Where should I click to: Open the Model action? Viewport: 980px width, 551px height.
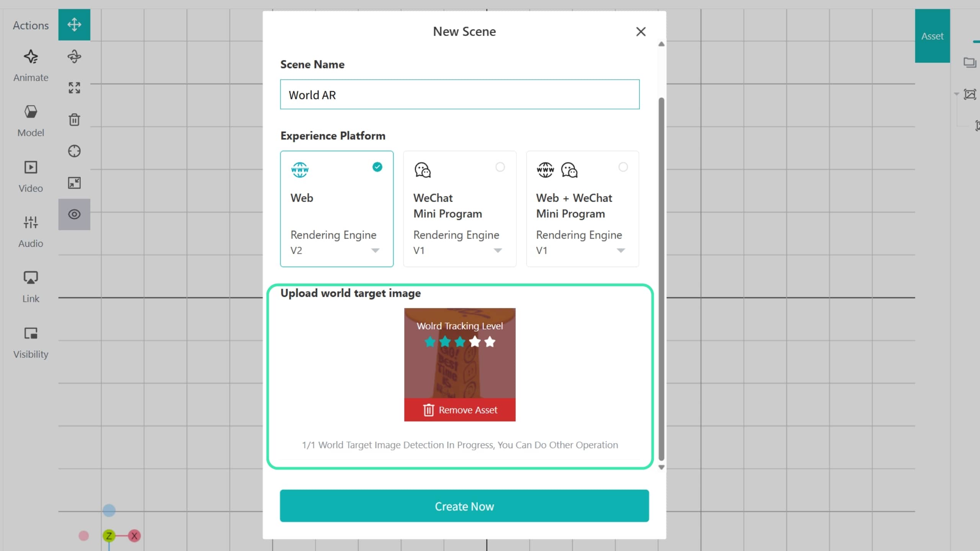[x=31, y=121]
